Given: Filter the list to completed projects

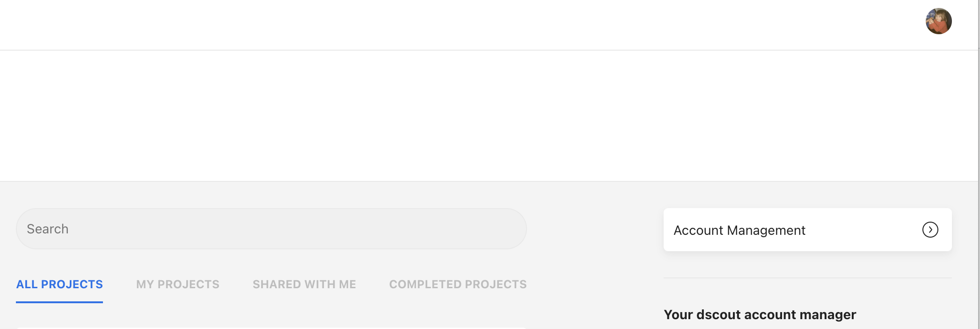Looking at the screenshot, I should (458, 284).
